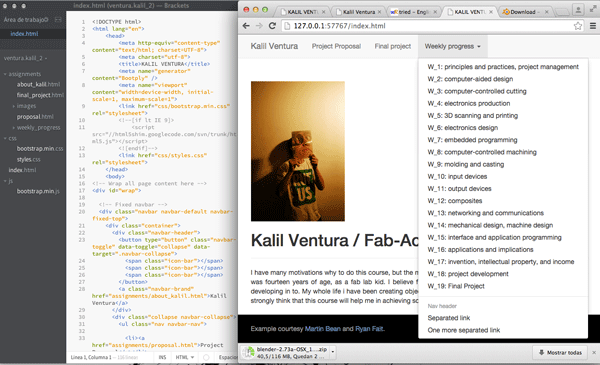Open bootstrap.min.css in file tree
Viewport: 600px width, 365px height.
40,148
